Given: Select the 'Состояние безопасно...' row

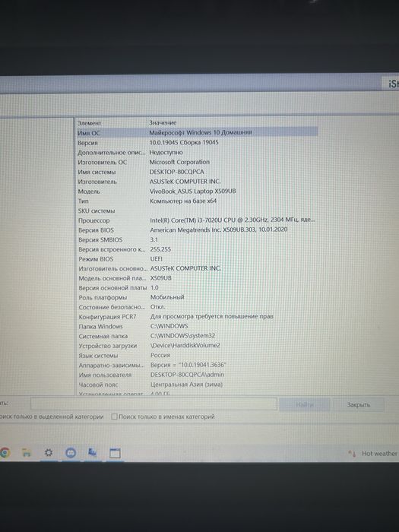Looking at the screenshot, I should click(x=197, y=307).
